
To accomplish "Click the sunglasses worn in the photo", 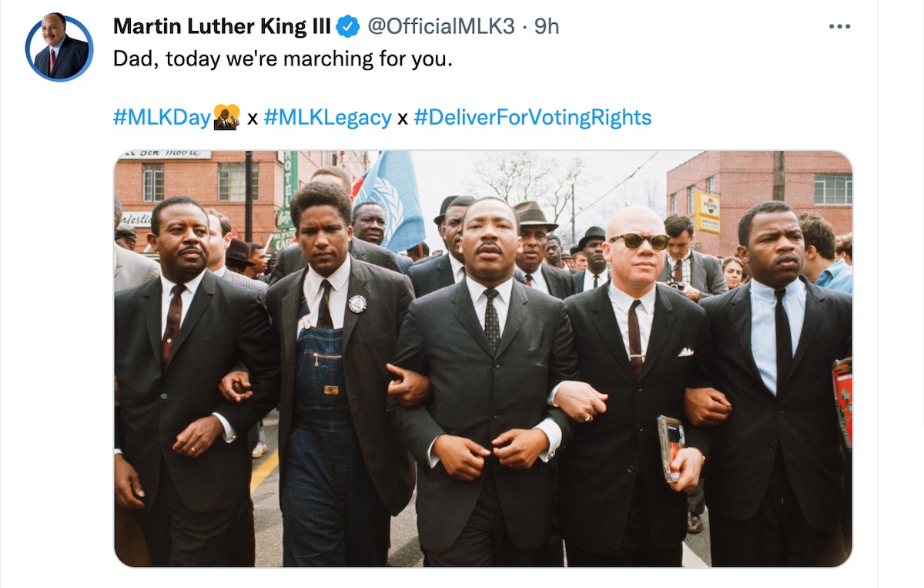I will tap(639, 241).
